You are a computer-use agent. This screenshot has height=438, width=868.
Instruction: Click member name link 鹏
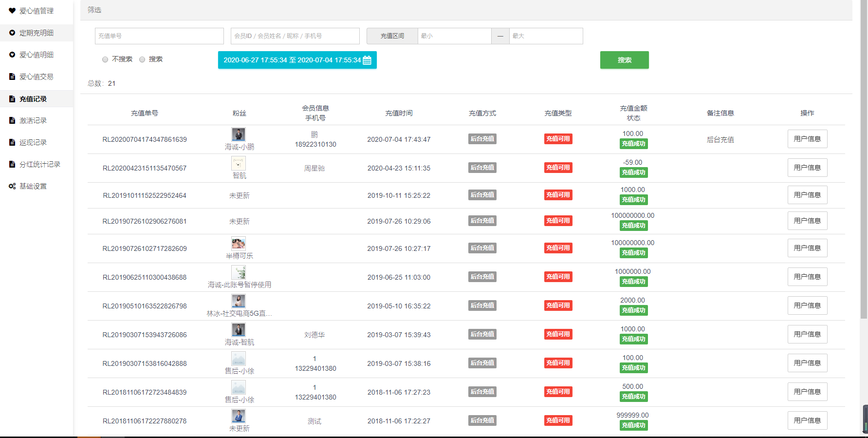tap(314, 134)
